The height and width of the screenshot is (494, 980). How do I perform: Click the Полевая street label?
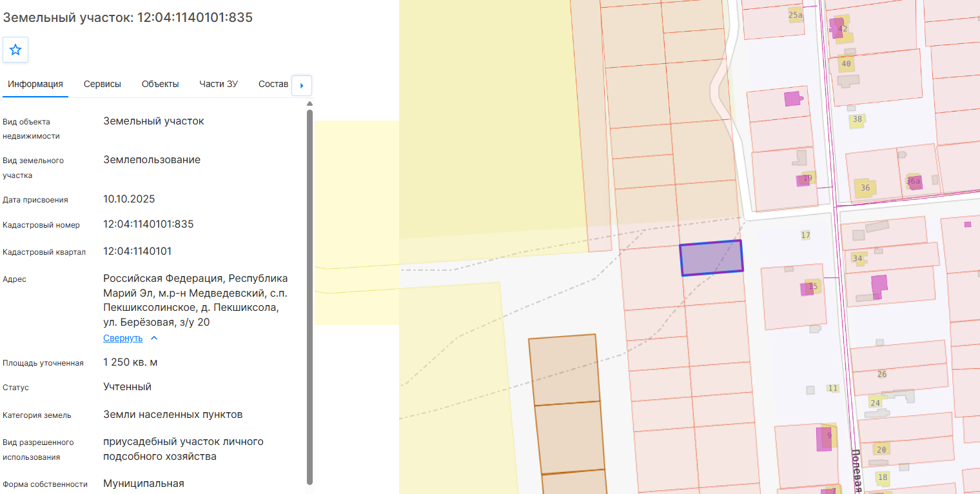(x=856, y=471)
